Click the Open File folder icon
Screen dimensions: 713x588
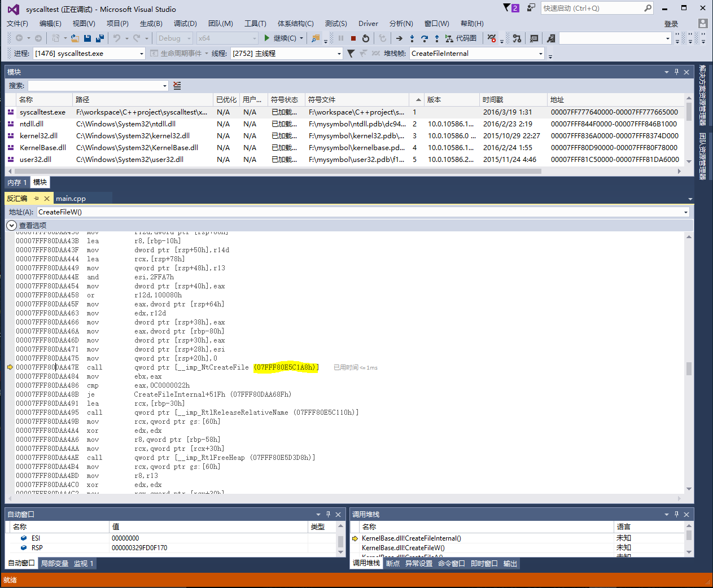[75, 38]
